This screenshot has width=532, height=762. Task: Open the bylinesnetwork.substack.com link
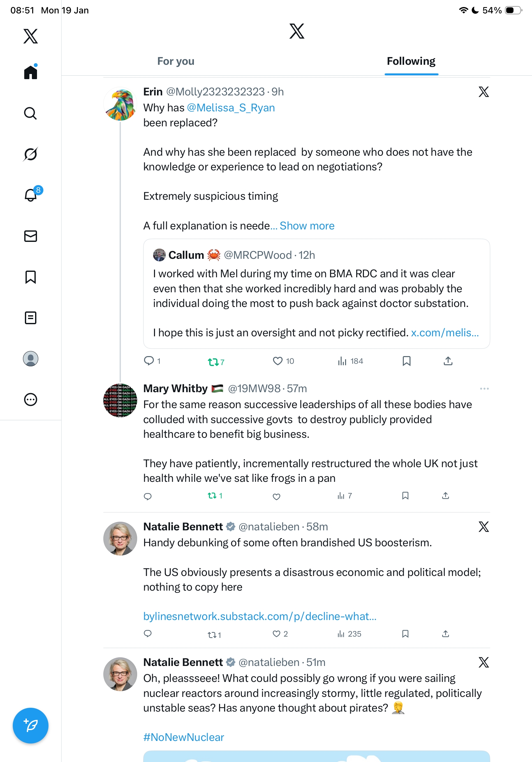coord(260,616)
